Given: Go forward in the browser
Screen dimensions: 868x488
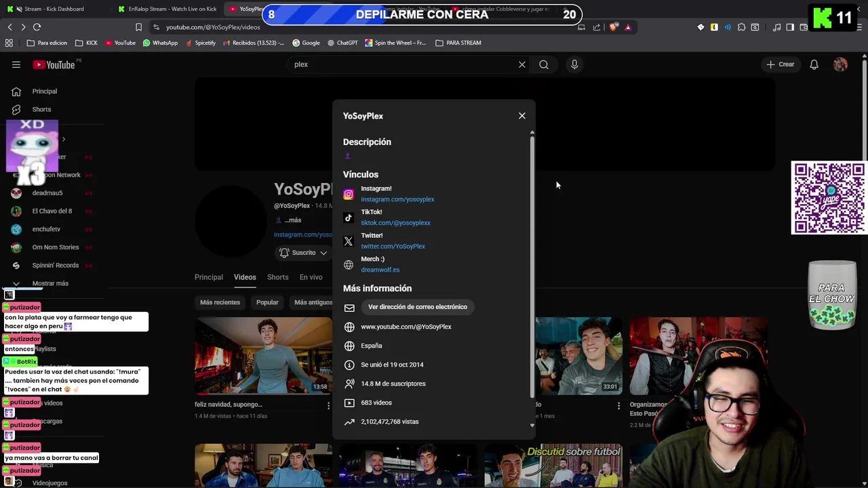Looking at the screenshot, I should 23,27.
